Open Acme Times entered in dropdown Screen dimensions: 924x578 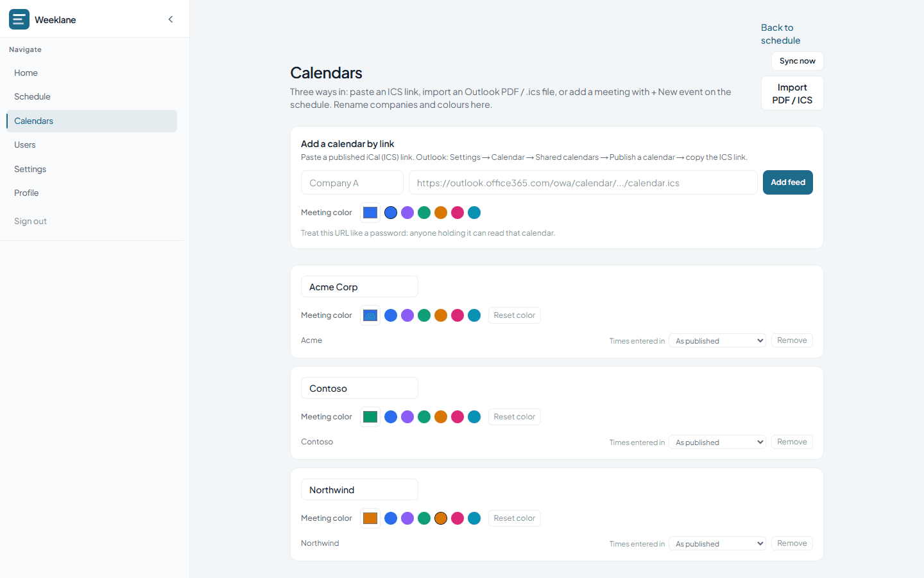point(717,340)
